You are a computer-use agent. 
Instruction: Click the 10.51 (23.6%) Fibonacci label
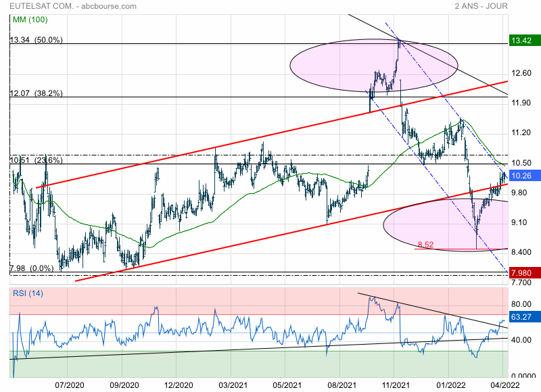click(37, 160)
